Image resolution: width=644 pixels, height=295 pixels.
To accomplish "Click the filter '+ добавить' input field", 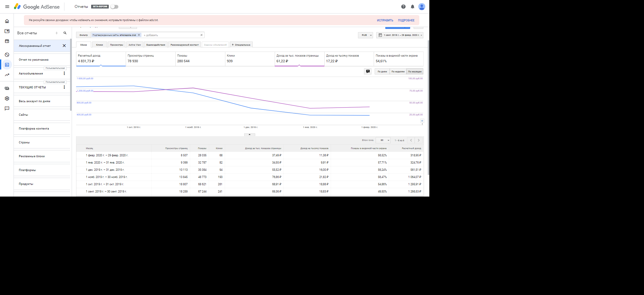I will 170,35.
